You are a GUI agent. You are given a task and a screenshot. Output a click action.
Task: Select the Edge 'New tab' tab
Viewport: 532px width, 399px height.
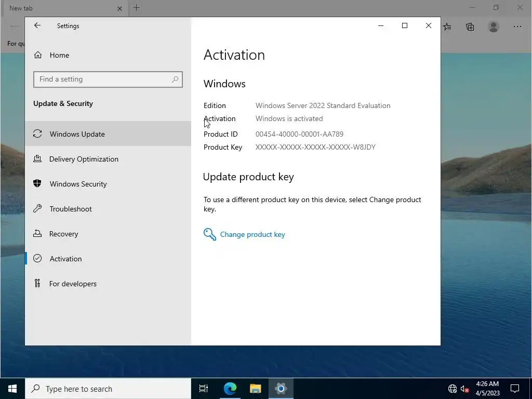(x=64, y=8)
